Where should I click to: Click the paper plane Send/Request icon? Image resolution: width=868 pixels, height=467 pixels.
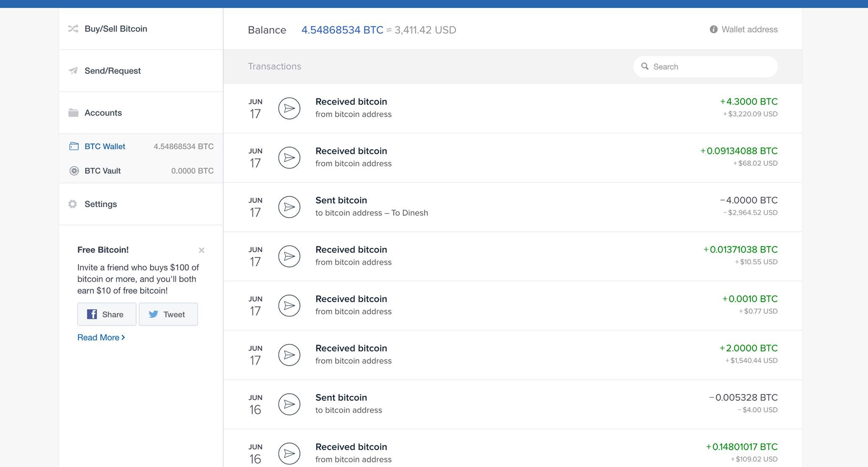[x=73, y=70]
